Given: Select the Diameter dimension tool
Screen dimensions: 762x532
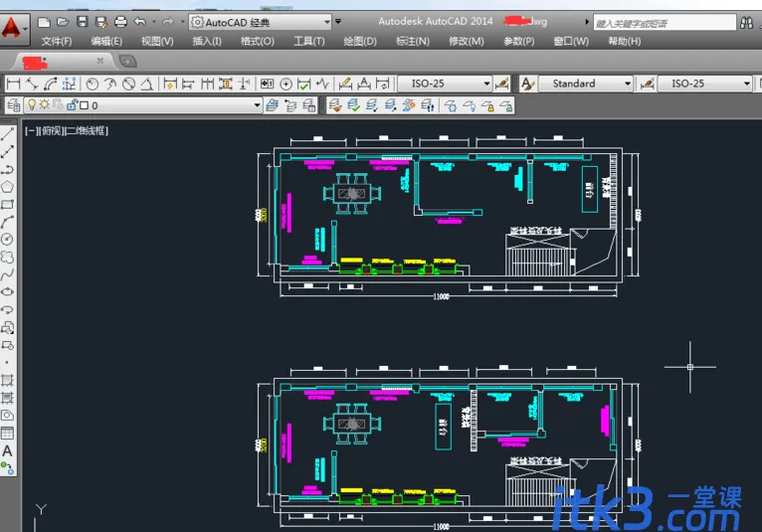Looking at the screenshot, I should coord(128,85).
